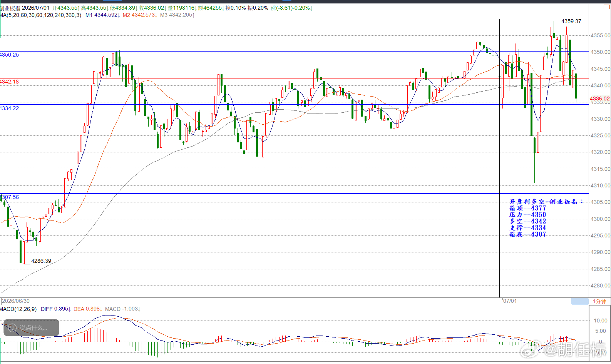Click the smiley icon in the comment box
Screen dimensions: 611x364
(x=12, y=328)
